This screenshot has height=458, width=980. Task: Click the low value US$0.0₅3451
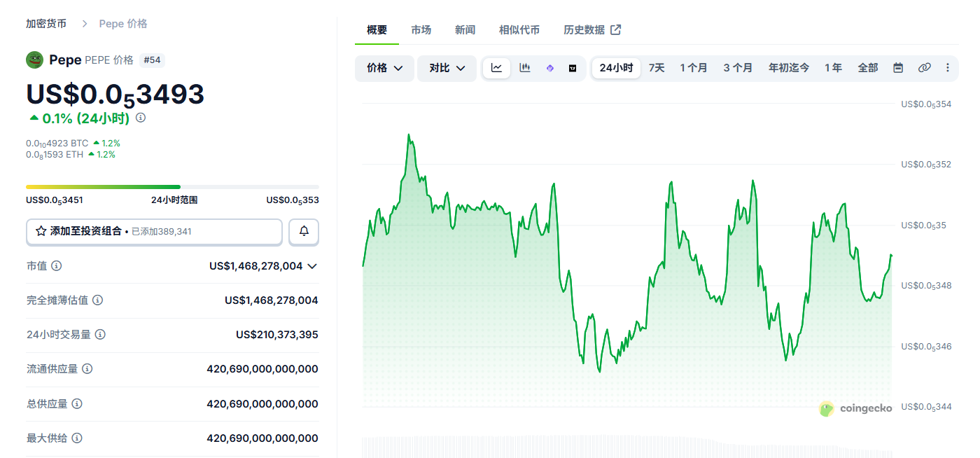55,200
